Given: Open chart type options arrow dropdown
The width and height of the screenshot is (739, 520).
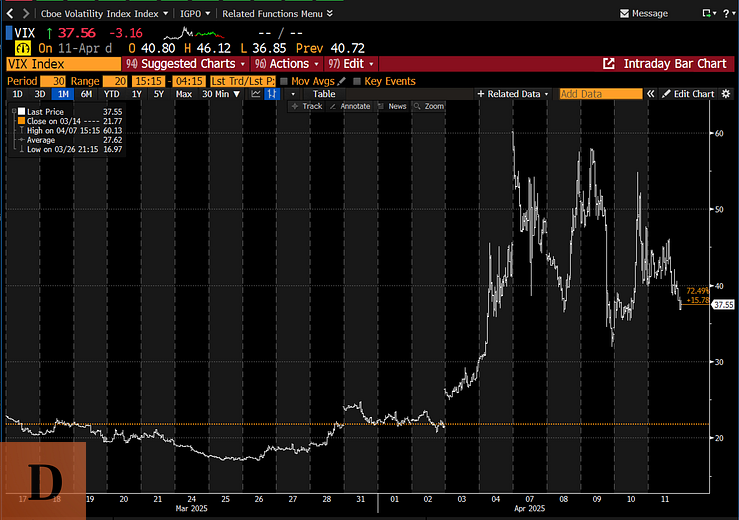Looking at the screenshot, I should pos(293,94).
